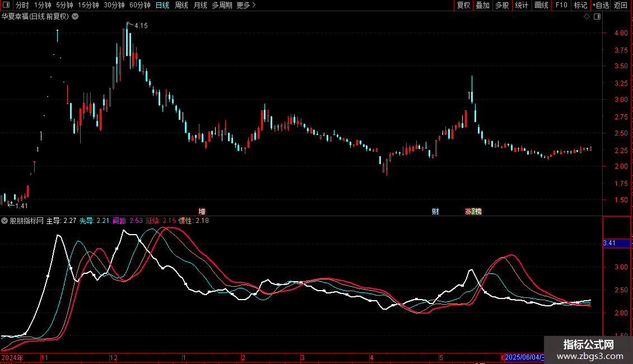Click the 3.41 highlighted axis value
The width and height of the screenshot is (633, 364).
click(616, 243)
